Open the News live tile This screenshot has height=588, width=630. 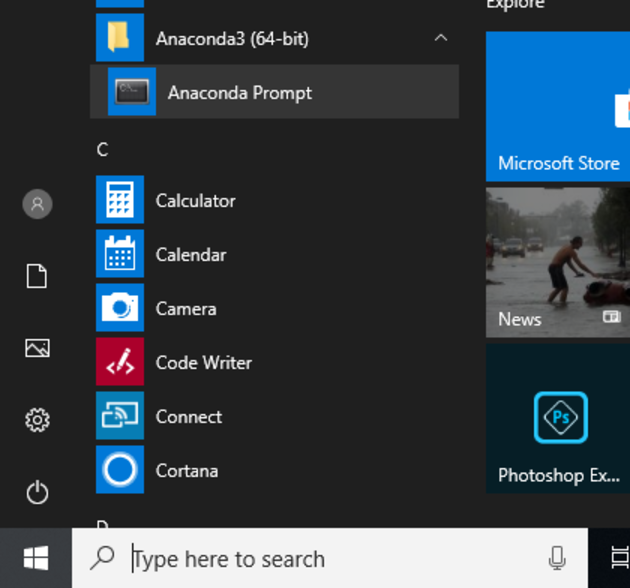(x=558, y=262)
